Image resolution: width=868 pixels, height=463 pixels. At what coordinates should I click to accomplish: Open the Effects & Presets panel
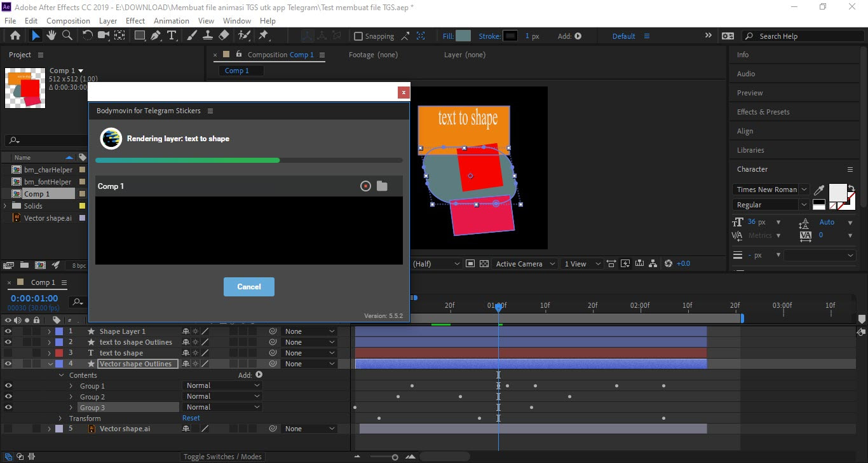point(763,112)
